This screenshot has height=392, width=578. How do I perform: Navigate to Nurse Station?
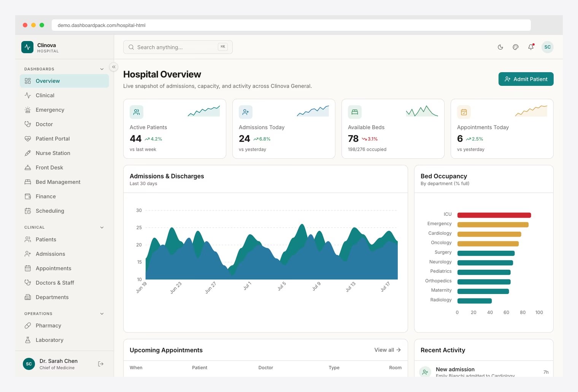pyautogui.click(x=64, y=153)
